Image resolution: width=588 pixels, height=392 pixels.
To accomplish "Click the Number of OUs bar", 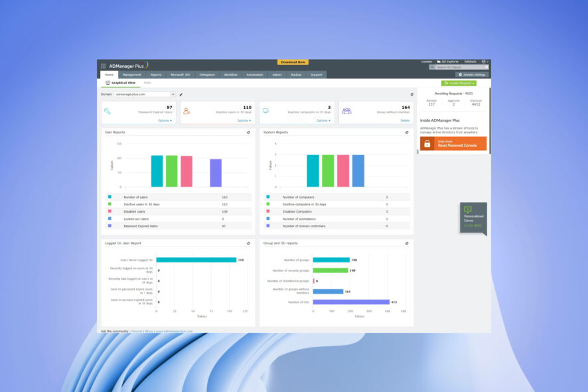I will click(x=351, y=302).
